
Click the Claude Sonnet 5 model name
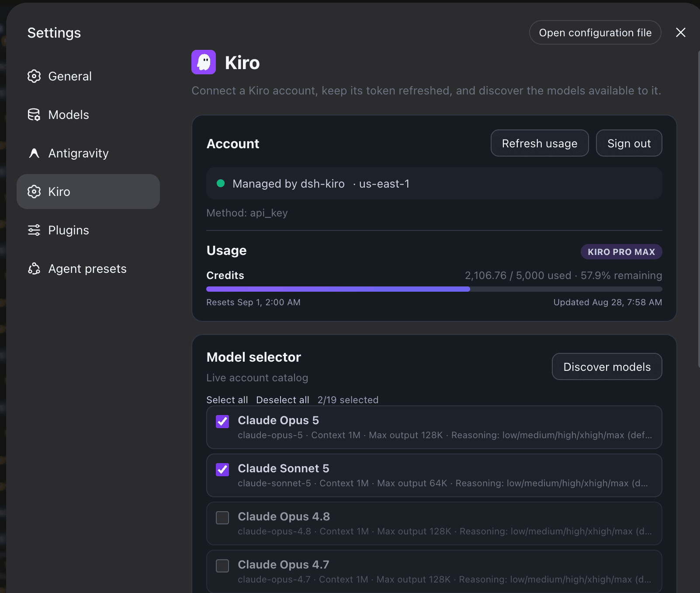coord(284,468)
